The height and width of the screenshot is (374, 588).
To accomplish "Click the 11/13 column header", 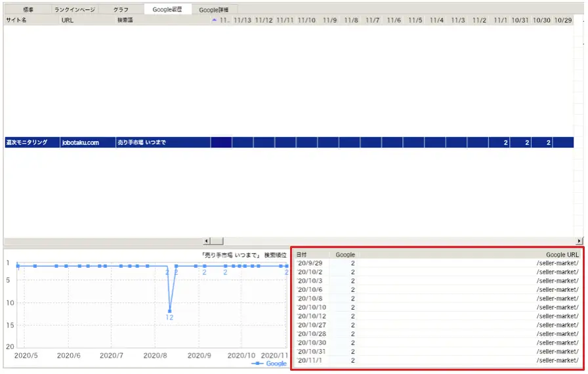I will coord(243,20).
